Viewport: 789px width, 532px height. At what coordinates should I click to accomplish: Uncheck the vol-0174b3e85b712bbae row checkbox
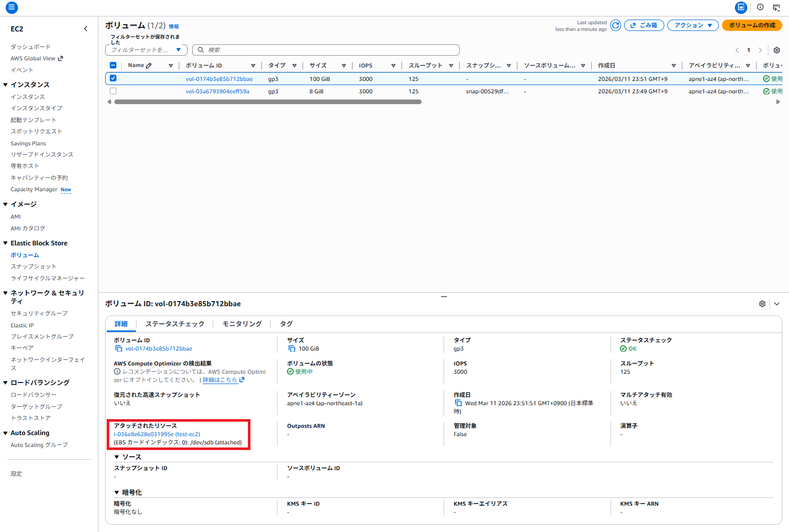pyautogui.click(x=113, y=78)
